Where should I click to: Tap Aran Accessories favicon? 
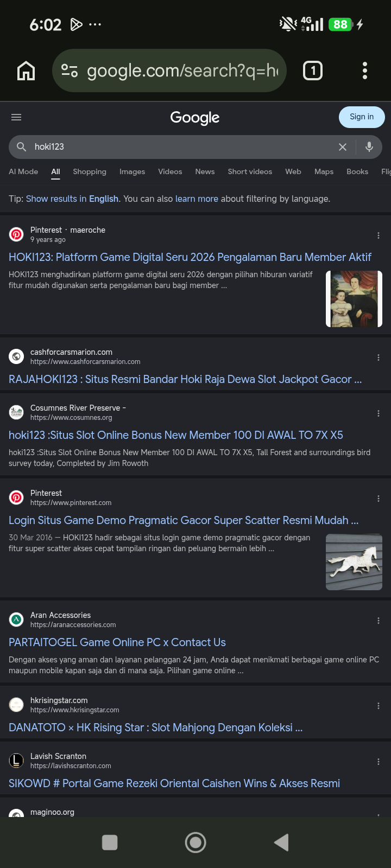16,620
